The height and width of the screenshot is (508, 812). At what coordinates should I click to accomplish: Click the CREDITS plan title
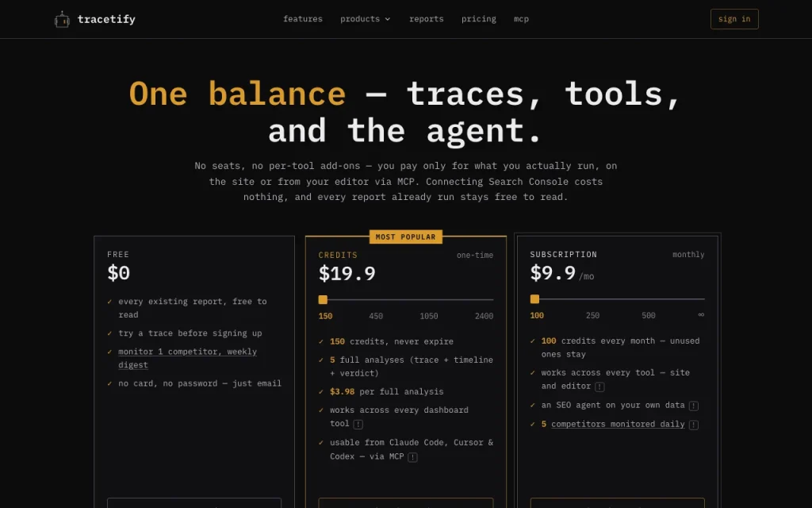(x=338, y=255)
